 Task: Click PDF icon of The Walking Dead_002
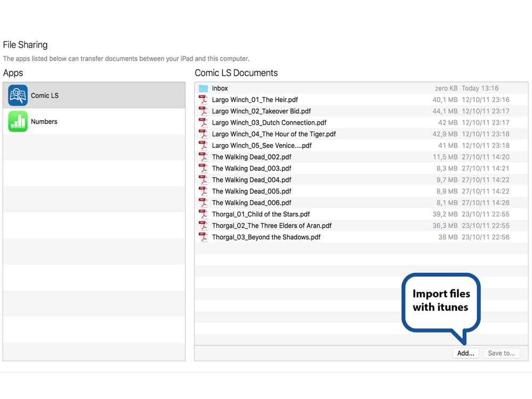tap(203, 157)
